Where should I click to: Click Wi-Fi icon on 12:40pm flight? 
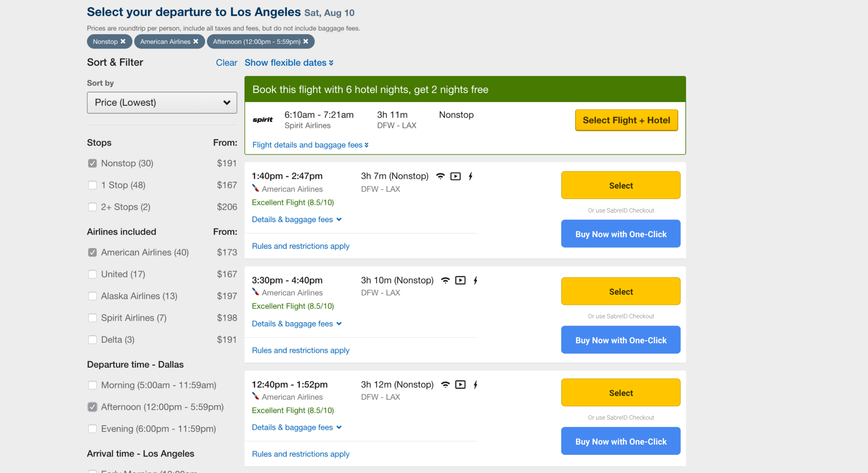tap(445, 384)
